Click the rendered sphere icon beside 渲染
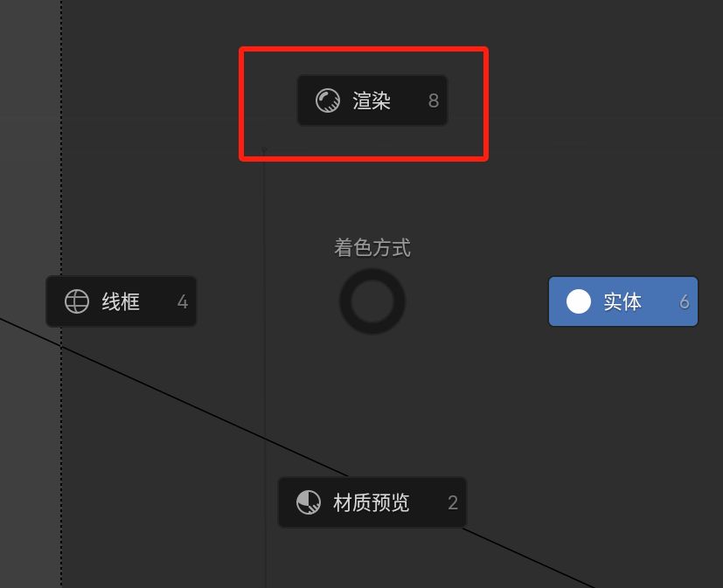This screenshot has width=723, height=588. [327, 100]
